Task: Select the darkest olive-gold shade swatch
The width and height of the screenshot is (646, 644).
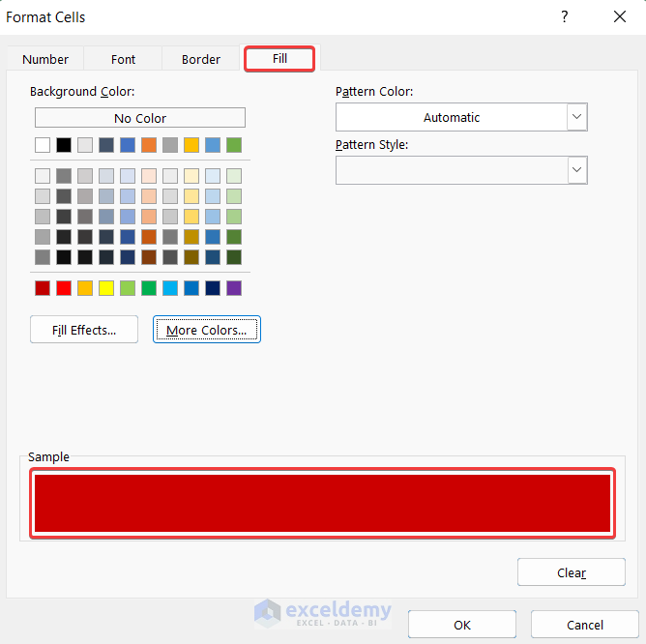Action: [x=191, y=257]
